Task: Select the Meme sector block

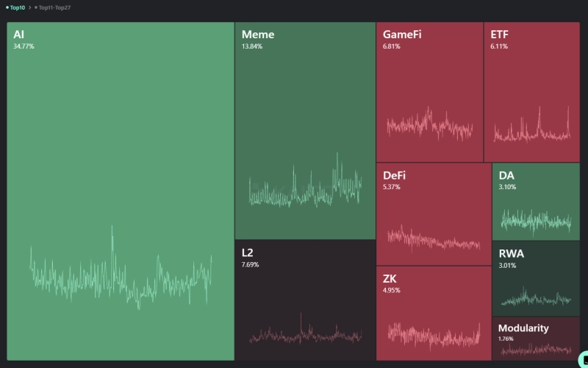Action: click(x=305, y=110)
